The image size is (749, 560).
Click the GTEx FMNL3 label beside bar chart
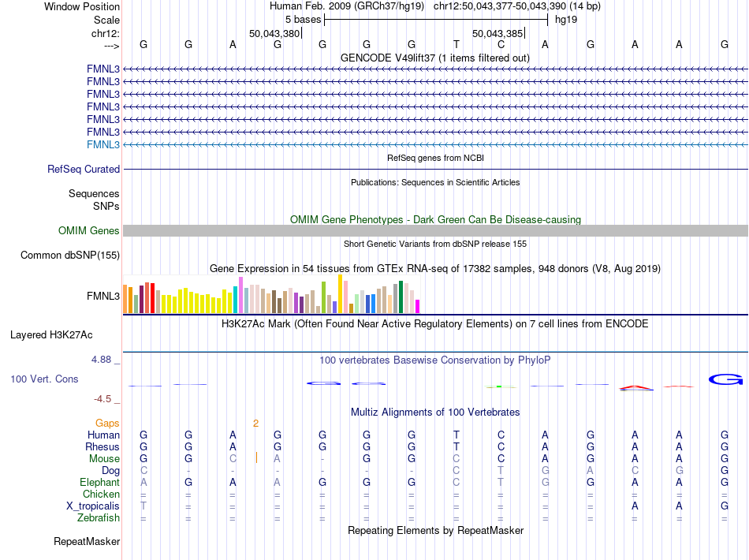103,297
